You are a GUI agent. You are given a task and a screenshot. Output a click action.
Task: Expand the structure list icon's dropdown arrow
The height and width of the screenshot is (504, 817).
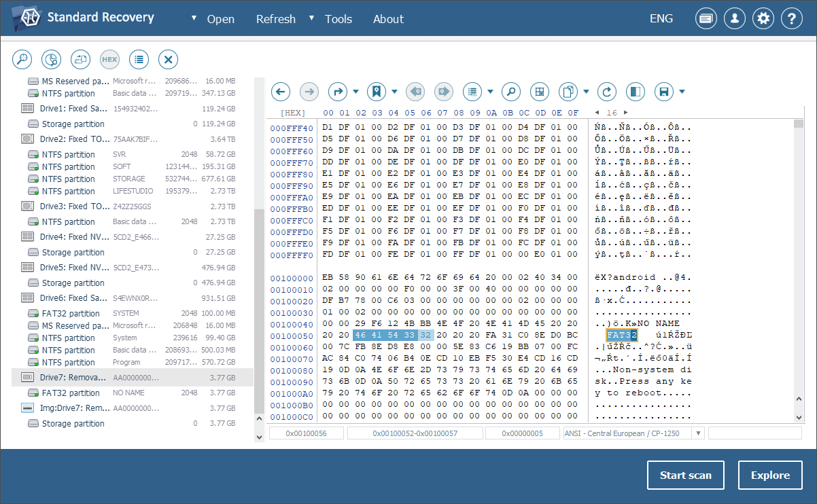point(490,92)
